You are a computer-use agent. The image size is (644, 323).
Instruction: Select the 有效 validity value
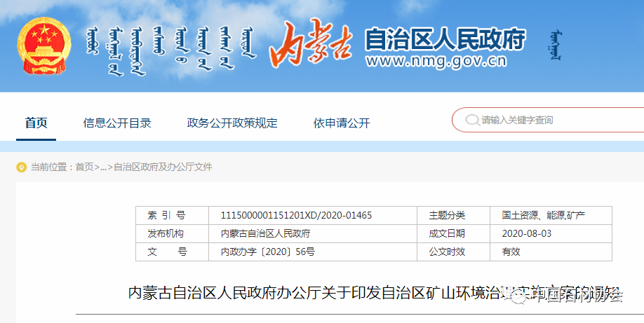click(x=511, y=252)
